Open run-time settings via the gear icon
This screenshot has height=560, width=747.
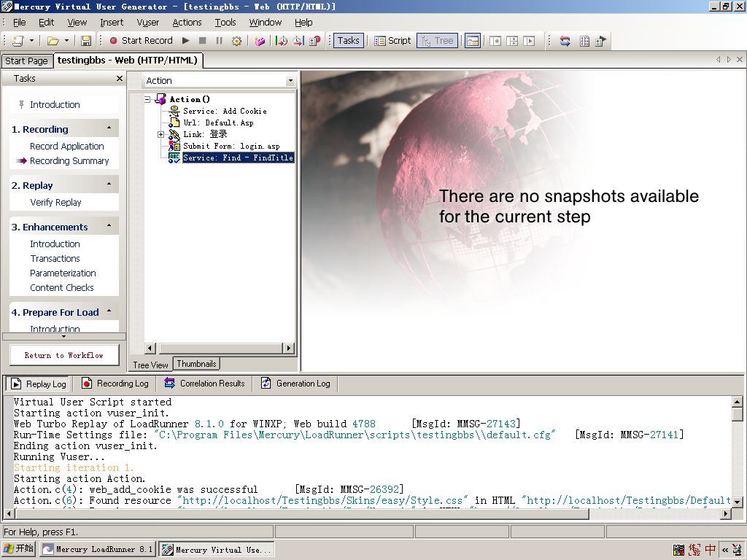click(236, 41)
